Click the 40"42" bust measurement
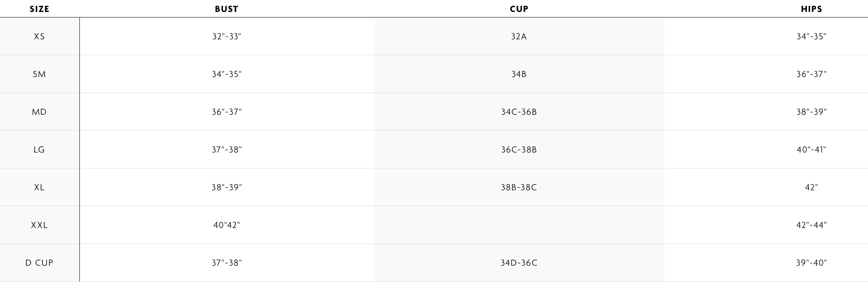Image resolution: width=868 pixels, height=282 pixels. [227, 225]
